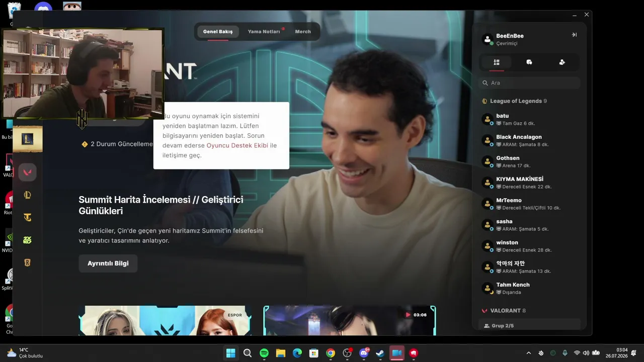
Task: Open Riot Client taskbar icon
Action: (414, 353)
